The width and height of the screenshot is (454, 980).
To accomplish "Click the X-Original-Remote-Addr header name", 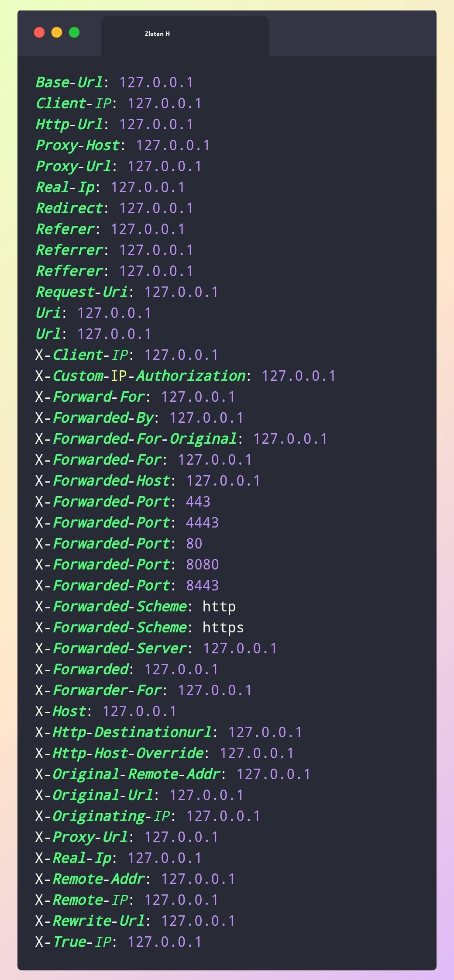I will (x=127, y=774).
